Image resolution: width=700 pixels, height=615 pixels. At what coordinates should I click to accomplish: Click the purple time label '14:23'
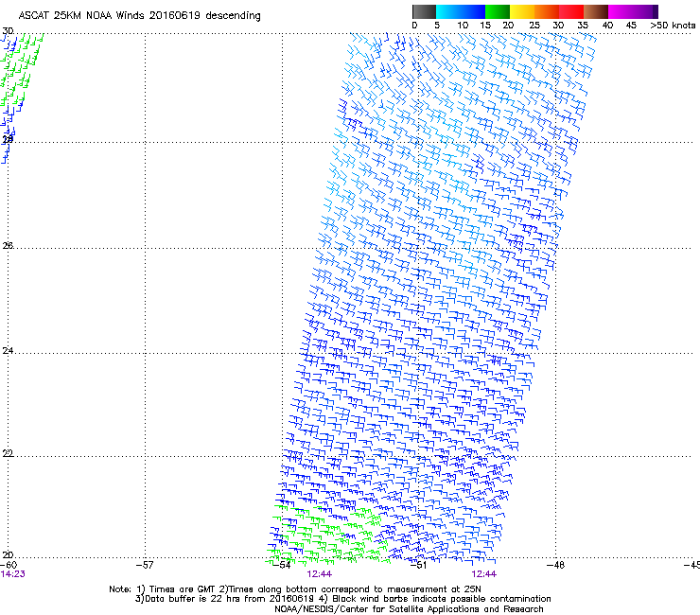pos(12,574)
